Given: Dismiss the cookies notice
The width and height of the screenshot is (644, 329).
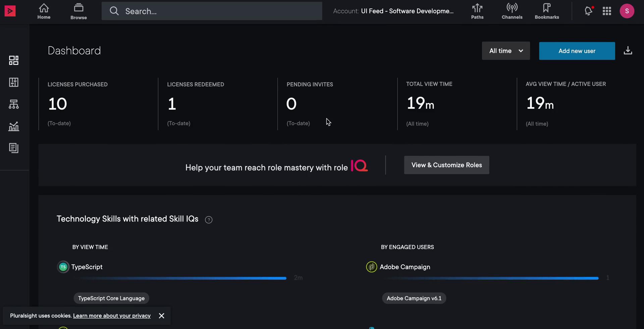Looking at the screenshot, I should [x=161, y=316].
